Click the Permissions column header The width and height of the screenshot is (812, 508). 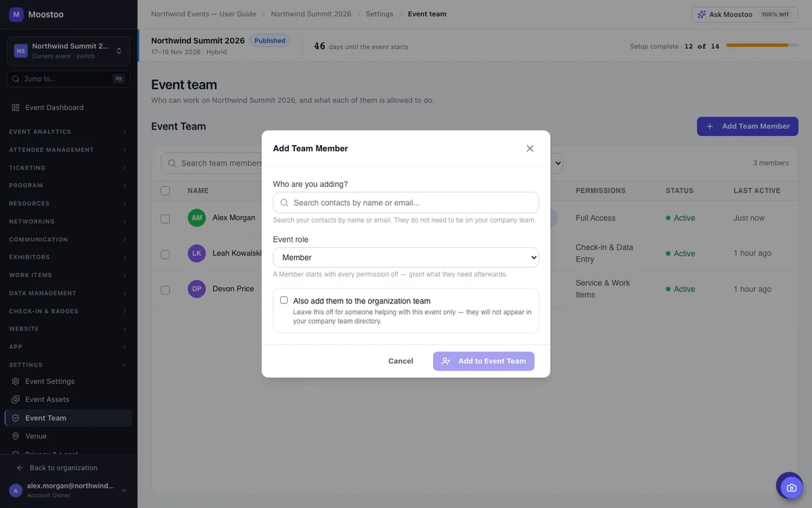601,191
